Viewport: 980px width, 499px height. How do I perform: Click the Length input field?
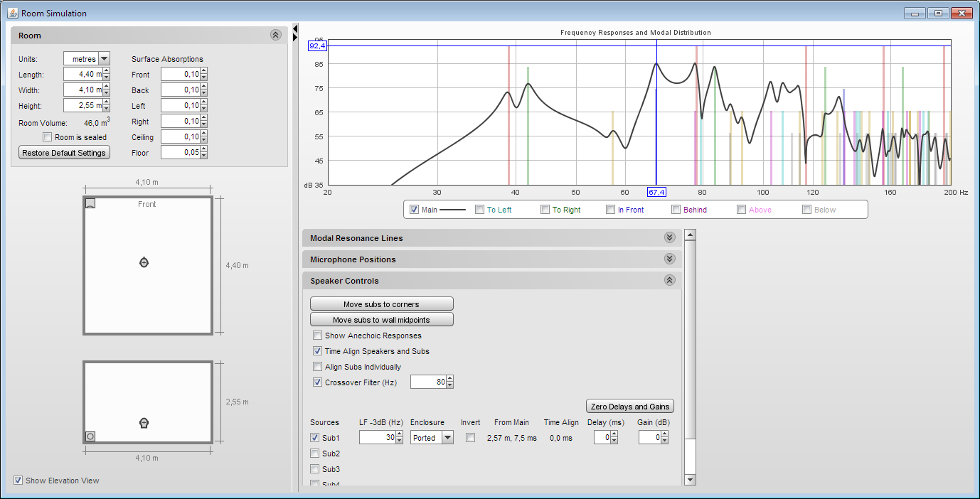82,75
